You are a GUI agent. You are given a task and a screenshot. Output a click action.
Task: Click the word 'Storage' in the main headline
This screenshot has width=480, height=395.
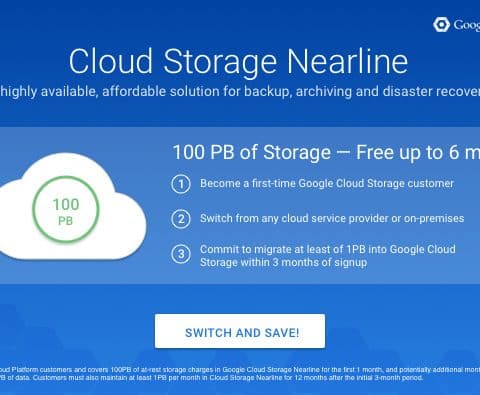[x=220, y=63]
